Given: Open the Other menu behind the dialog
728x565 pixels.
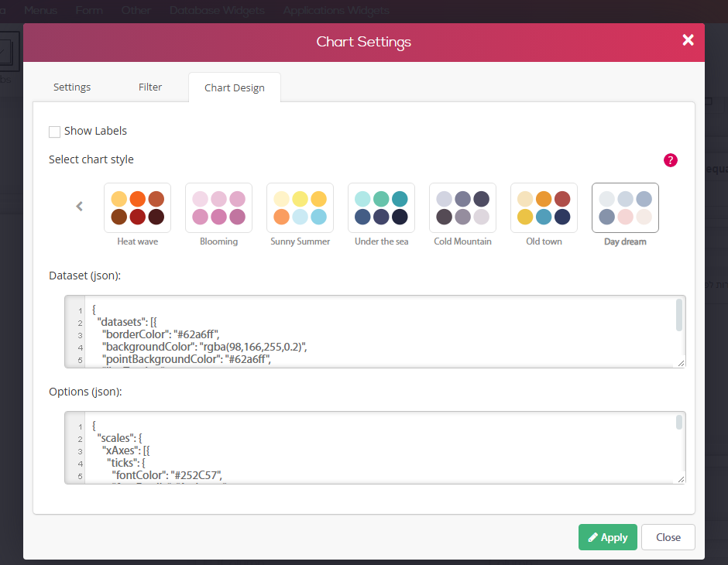Looking at the screenshot, I should pos(136,10).
